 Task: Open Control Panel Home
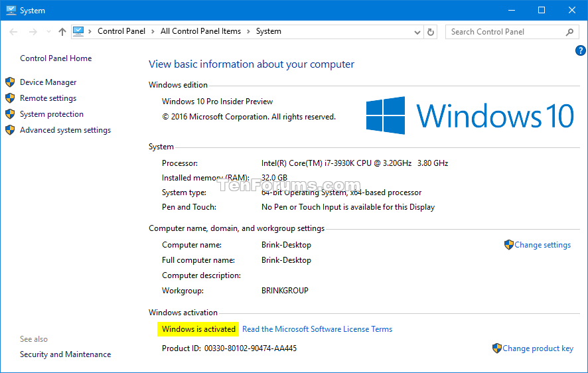click(x=56, y=58)
